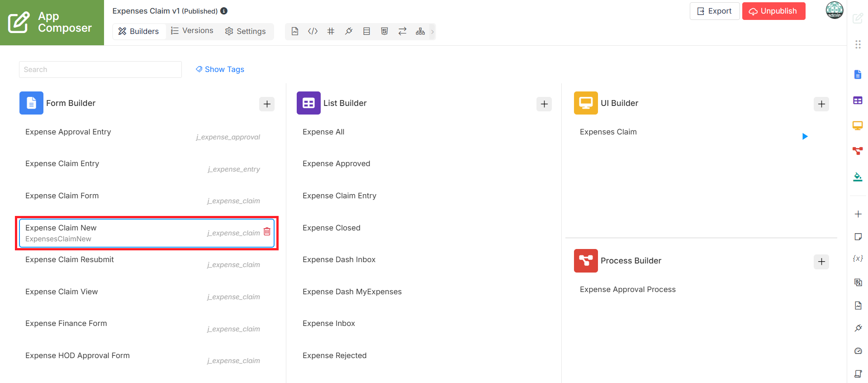Screen dimensions: 868x383
Task: Switch to the Settings tab
Action: pyautogui.click(x=246, y=31)
